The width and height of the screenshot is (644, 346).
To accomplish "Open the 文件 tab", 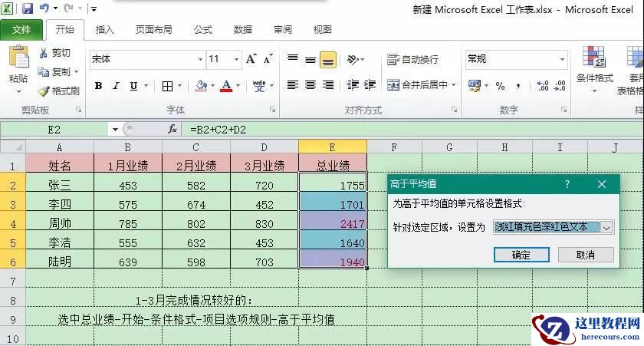I will [21, 30].
